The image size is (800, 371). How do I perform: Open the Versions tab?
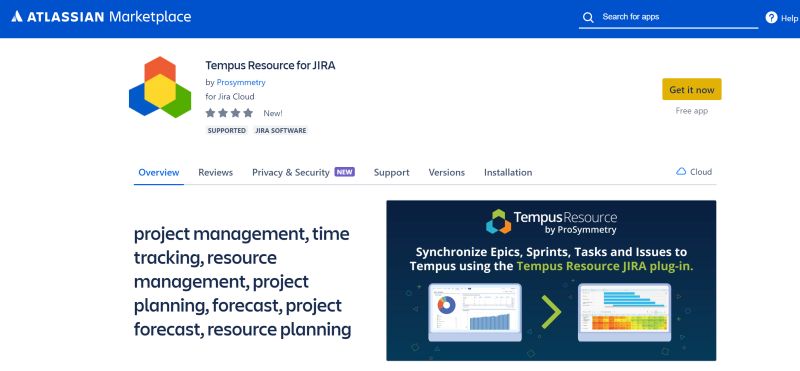tap(446, 172)
